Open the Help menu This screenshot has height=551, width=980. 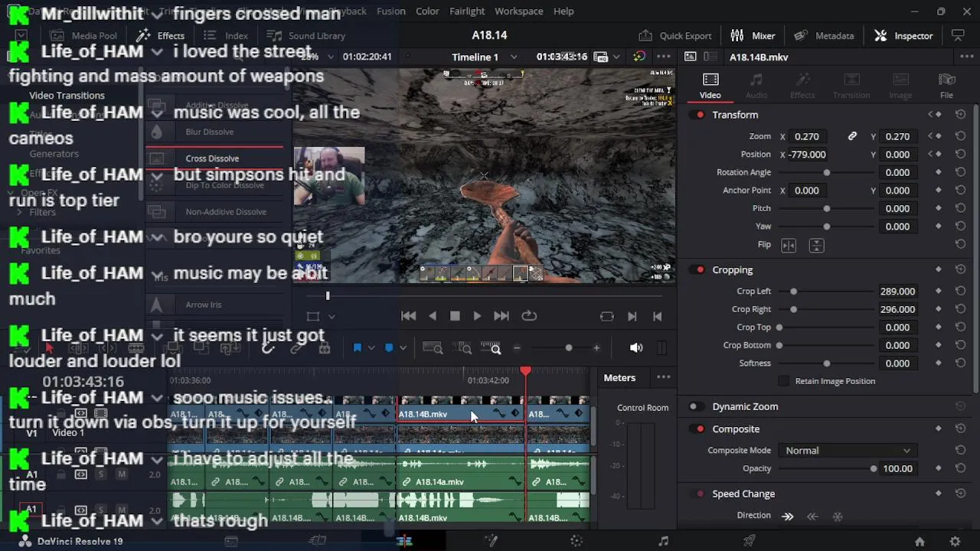(x=563, y=11)
